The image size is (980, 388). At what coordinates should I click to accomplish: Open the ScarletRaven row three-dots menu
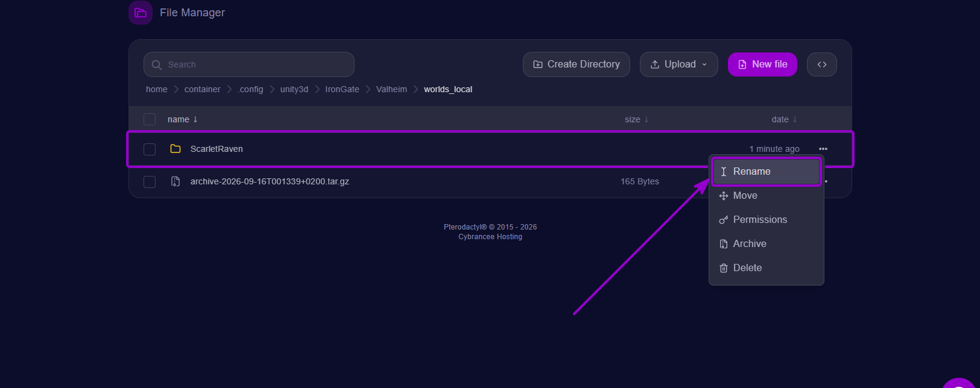pyautogui.click(x=823, y=149)
